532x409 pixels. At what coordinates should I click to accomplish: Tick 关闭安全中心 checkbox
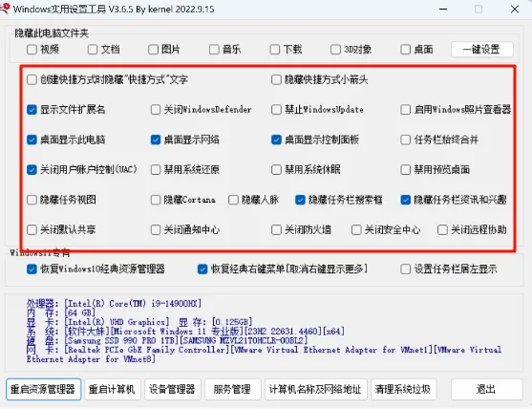[x=356, y=229]
